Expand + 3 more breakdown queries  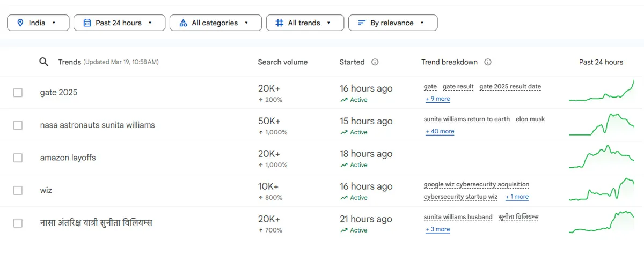click(x=438, y=230)
